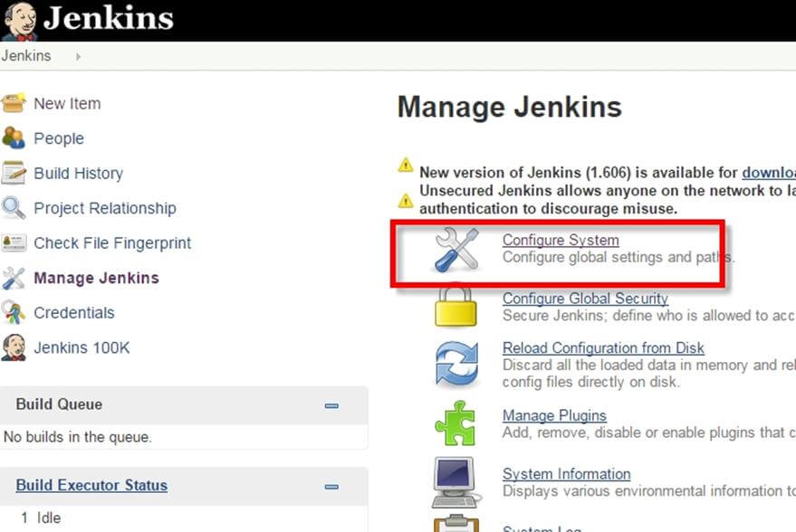Click the Project Relationship magnifier icon
The width and height of the screenshot is (796, 532).
point(14,208)
